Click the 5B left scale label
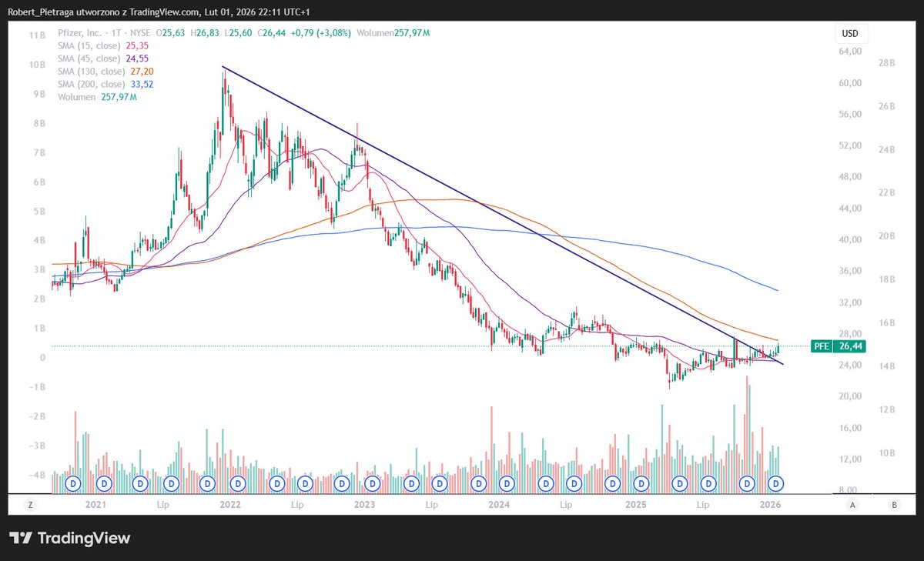The width and height of the screenshot is (924, 561). click(40, 212)
